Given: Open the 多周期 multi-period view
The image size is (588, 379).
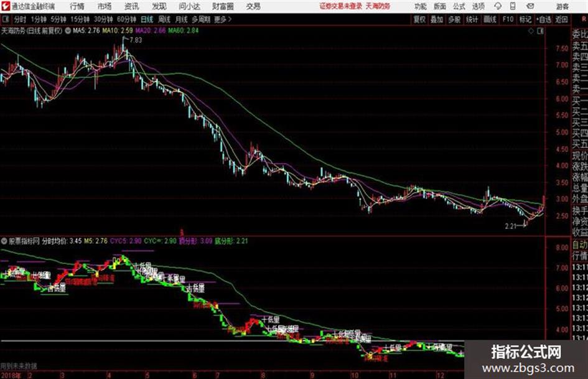Looking at the screenshot, I should pyautogui.click(x=201, y=19).
